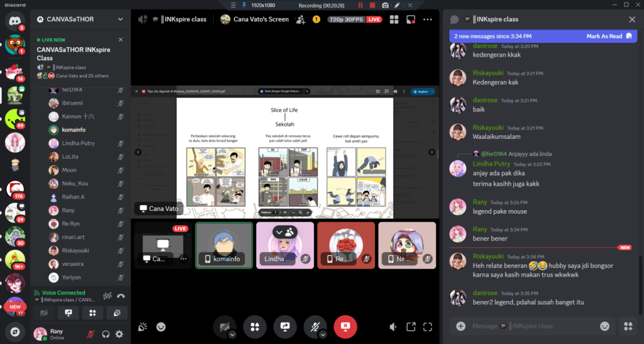
Task: Open apps launcher icon in chat box
Action: coord(628,326)
